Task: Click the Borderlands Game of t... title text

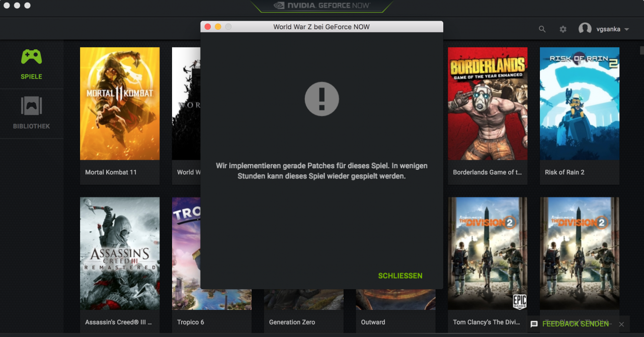Action: [x=487, y=172]
